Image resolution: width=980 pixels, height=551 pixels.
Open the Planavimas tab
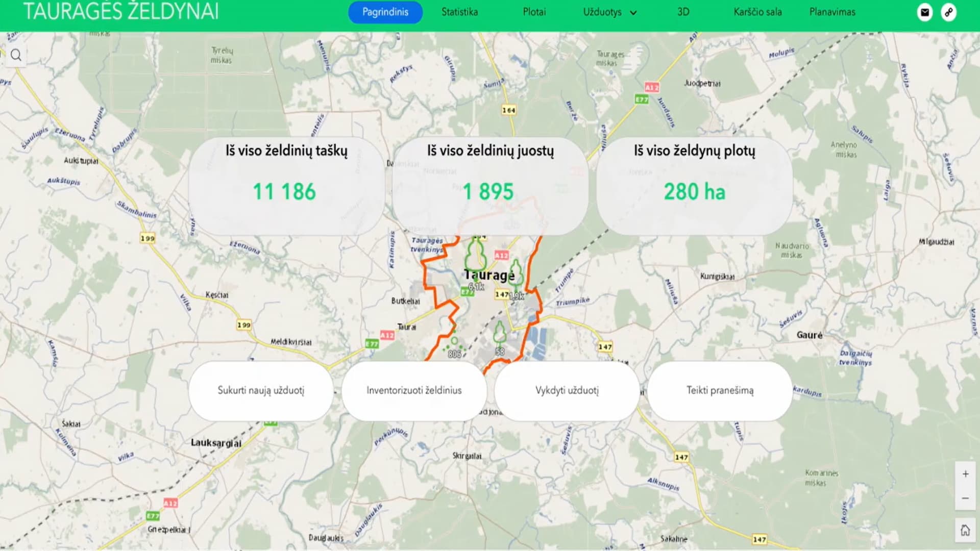832,12
